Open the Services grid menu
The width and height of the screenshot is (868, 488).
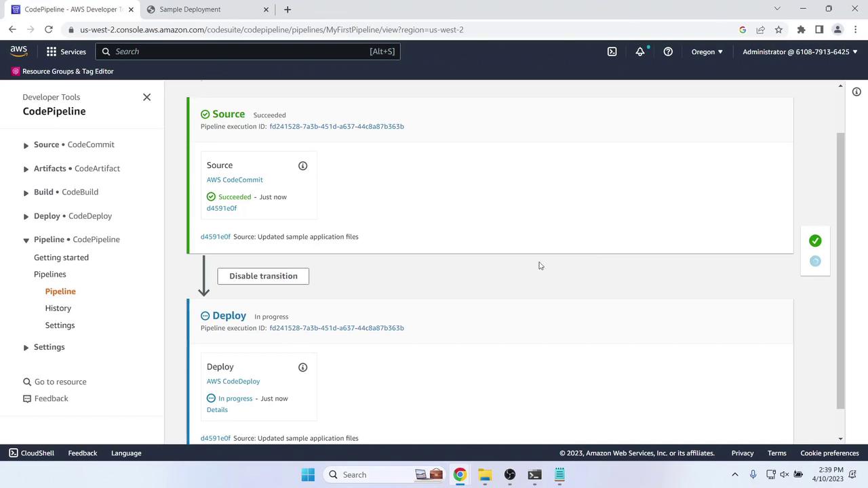click(x=66, y=52)
